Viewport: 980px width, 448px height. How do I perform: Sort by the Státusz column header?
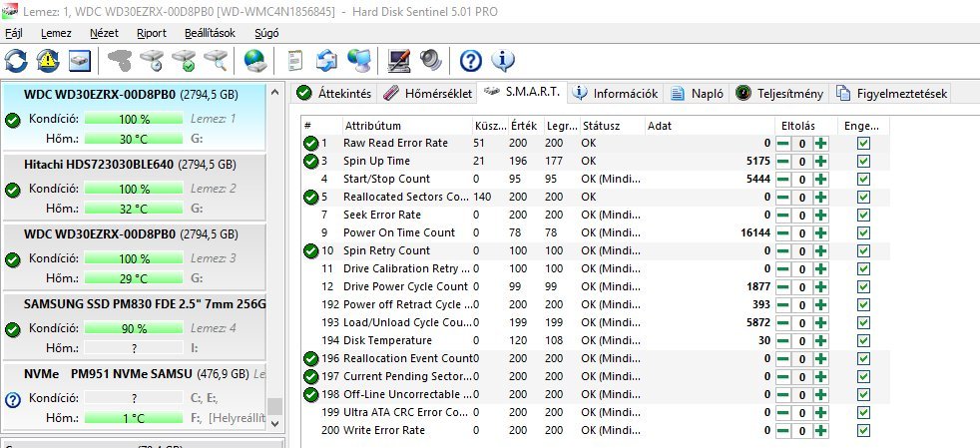613,126
